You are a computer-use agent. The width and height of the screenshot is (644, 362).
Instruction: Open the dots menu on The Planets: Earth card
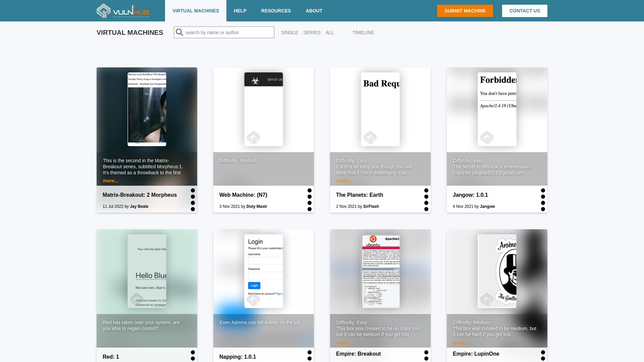tap(426, 200)
